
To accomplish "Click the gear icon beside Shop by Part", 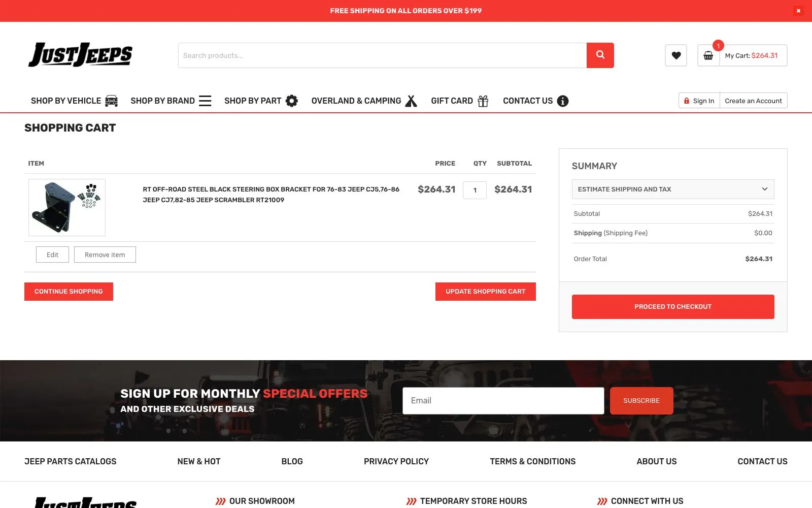I will (292, 101).
